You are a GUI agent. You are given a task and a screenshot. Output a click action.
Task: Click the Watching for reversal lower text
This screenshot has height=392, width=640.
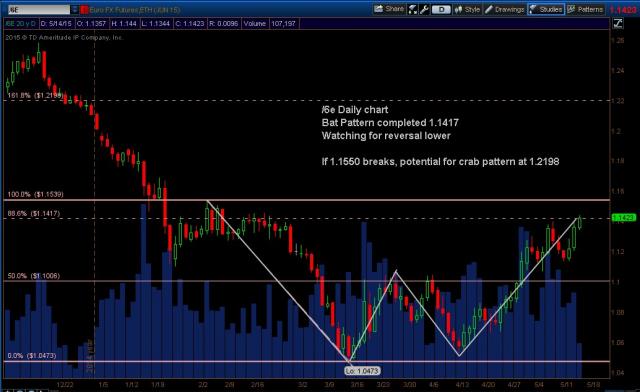pos(386,136)
